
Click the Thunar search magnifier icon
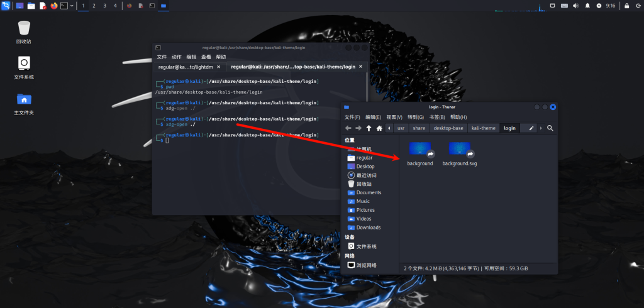pyautogui.click(x=550, y=128)
